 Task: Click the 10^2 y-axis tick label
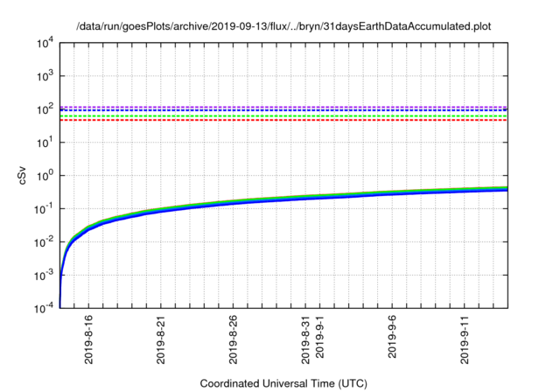pyautogui.click(x=45, y=109)
